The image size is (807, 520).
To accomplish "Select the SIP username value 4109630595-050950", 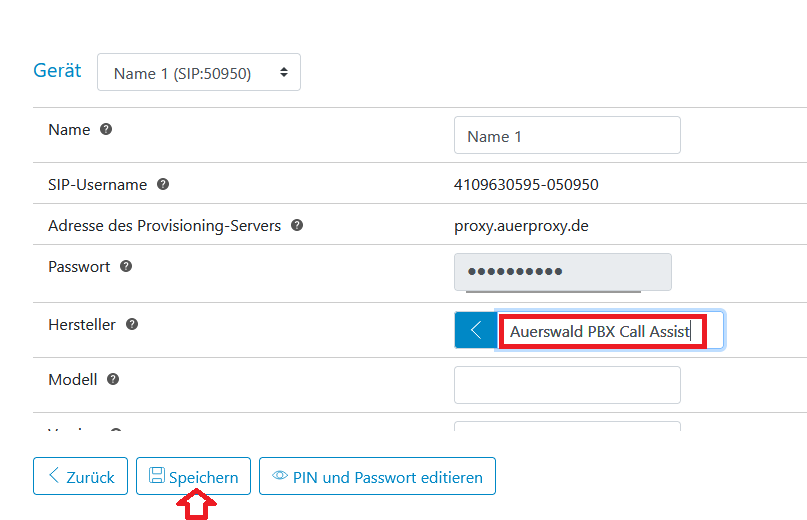I will pos(526,184).
